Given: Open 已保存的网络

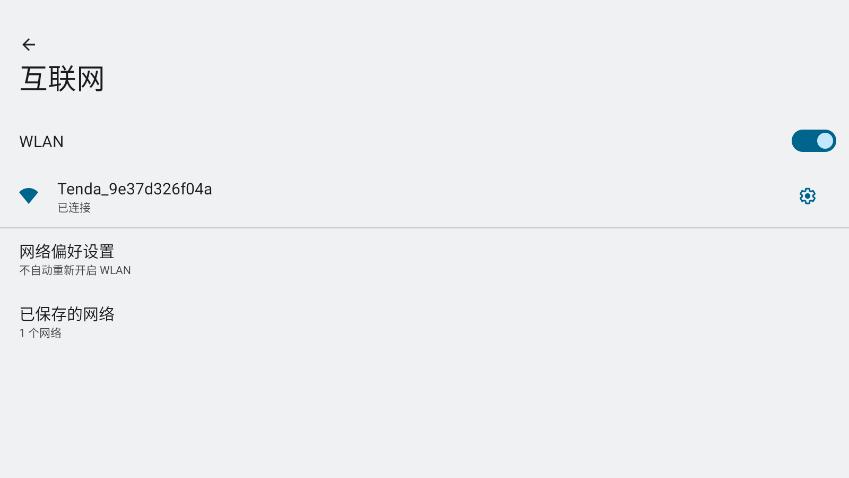Looking at the screenshot, I should pos(67,314).
